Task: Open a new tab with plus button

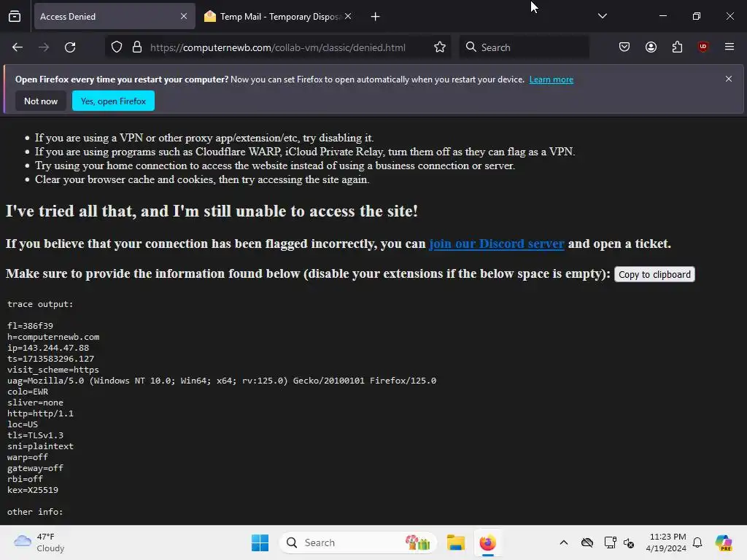Action: click(376, 17)
